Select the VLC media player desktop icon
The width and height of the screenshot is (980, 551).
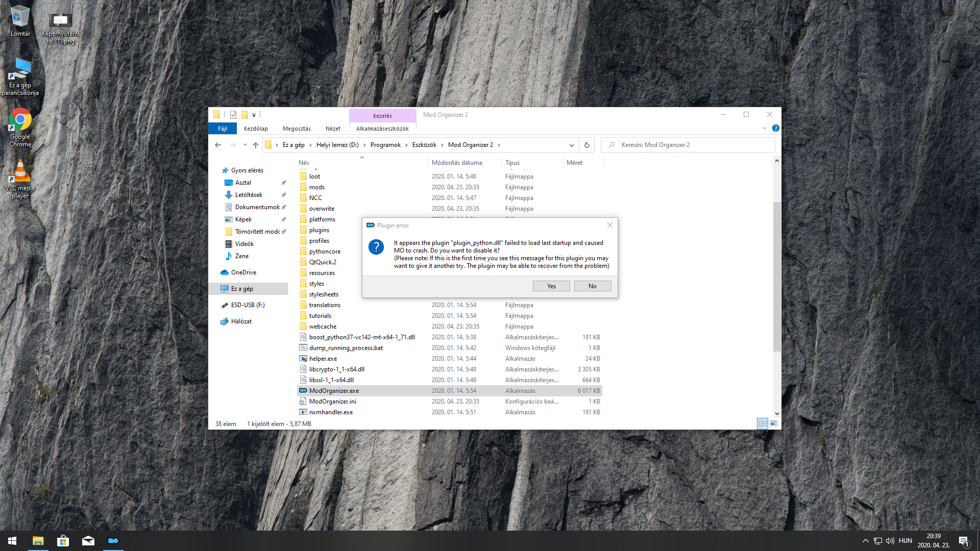(x=20, y=179)
